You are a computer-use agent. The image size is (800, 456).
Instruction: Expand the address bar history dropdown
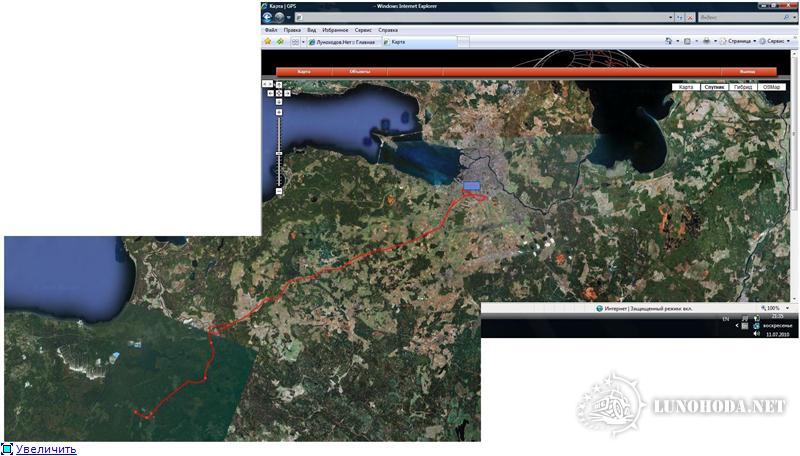(670, 17)
